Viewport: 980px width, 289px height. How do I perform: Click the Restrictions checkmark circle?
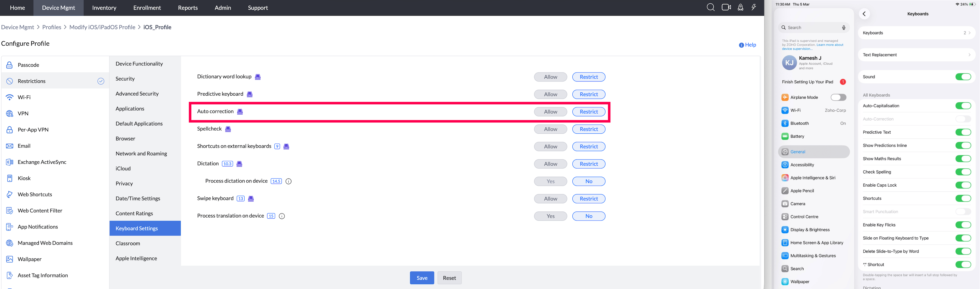[101, 81]
